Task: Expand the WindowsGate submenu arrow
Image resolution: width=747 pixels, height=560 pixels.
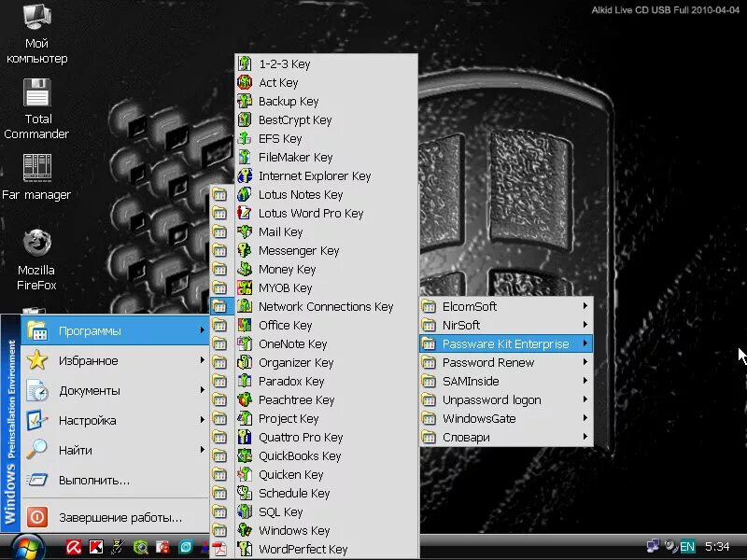Action: tap(585, 418)
